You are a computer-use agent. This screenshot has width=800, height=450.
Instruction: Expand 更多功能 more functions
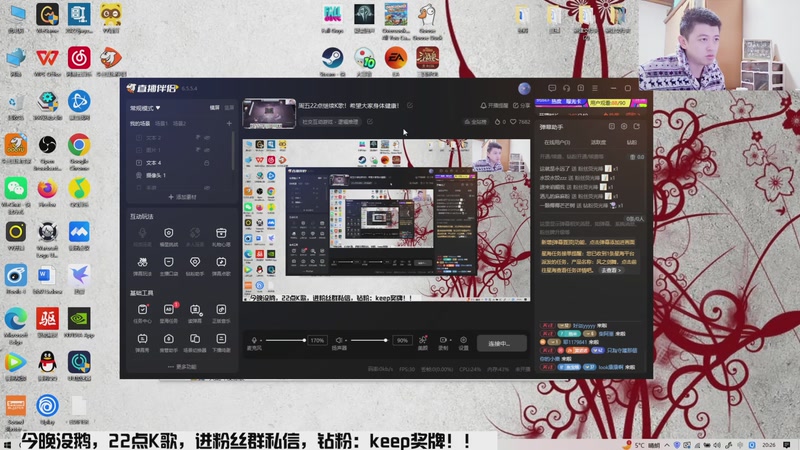[x=182, y=366]
